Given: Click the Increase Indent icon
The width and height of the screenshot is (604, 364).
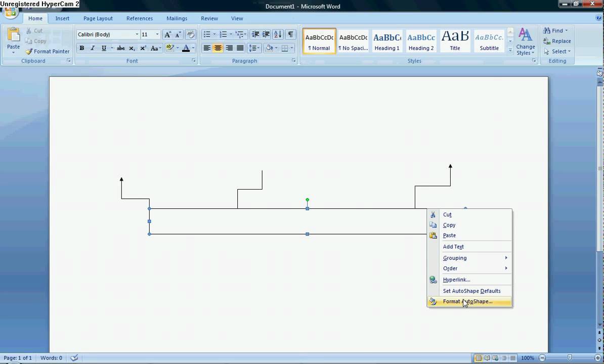Looking at the screenshot, I should [x=266, y=34].
